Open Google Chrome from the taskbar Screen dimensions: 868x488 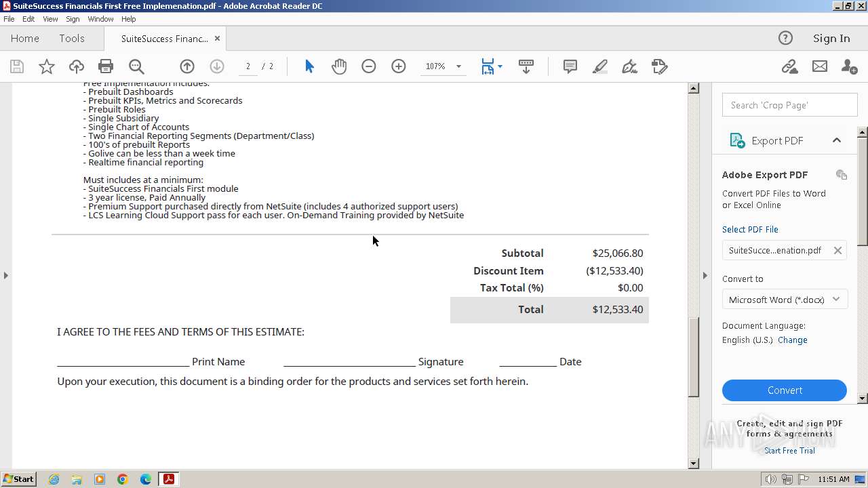pyautogui.click(x=123, y=479)
